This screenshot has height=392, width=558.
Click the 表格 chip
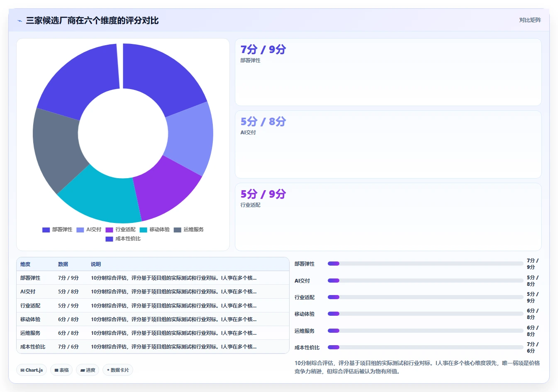tap(61, 370)
